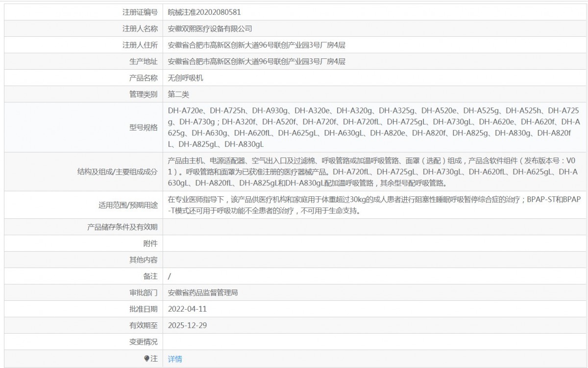Select product name 无创呼吸机
This screenshot has width=588, height=368.
[185, 78]
